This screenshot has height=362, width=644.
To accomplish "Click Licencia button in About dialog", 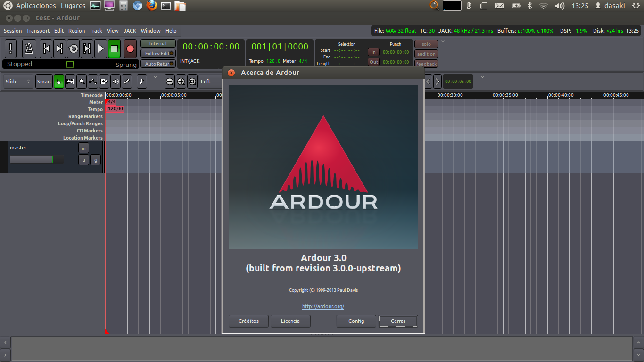I will (290, 321).
